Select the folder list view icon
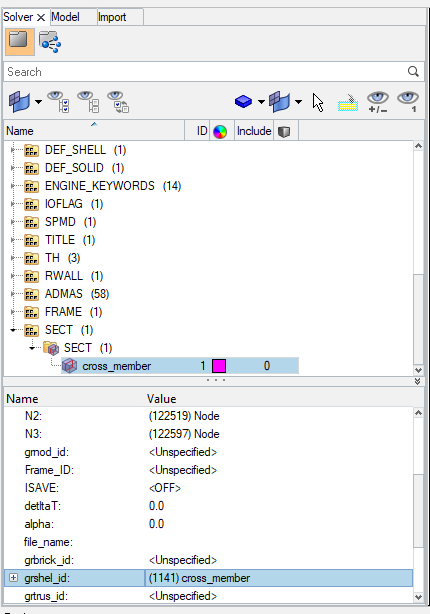 (20, 41)
